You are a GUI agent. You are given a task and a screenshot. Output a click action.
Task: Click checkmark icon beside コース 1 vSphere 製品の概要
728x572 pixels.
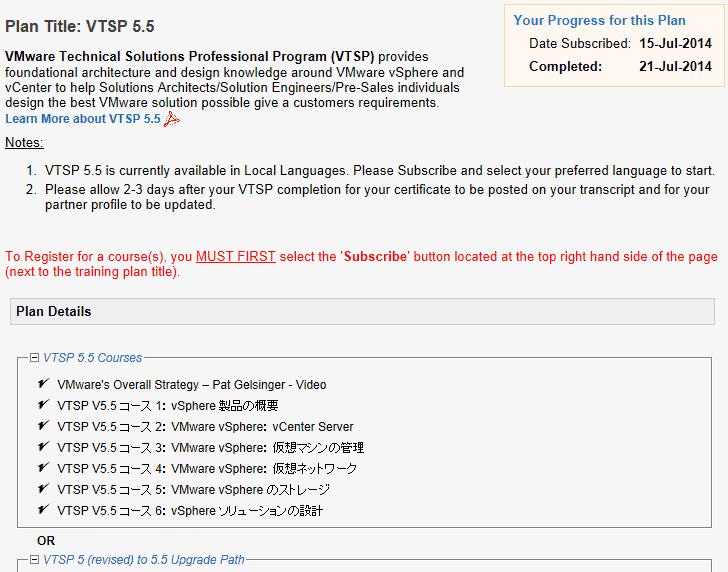tap(44, 404)
